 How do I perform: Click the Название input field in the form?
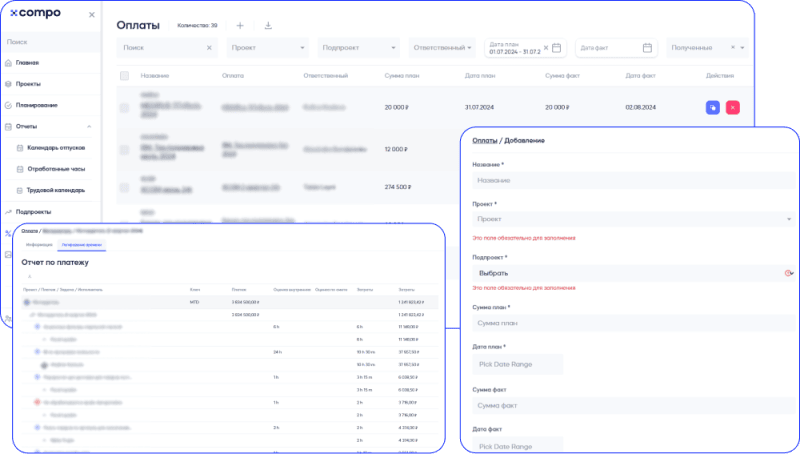(x=633, y=181)
